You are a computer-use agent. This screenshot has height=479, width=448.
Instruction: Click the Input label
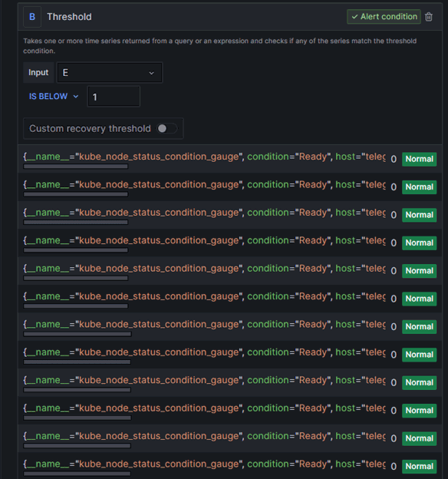tap(38, 73)
